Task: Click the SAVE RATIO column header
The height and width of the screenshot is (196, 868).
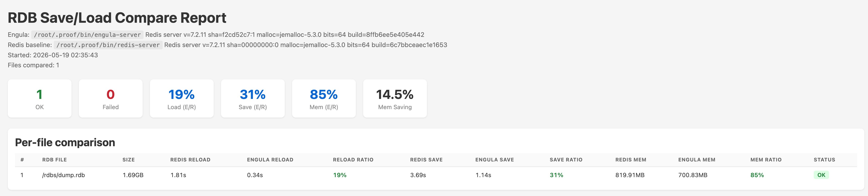Action: click(x=566, y=160)
